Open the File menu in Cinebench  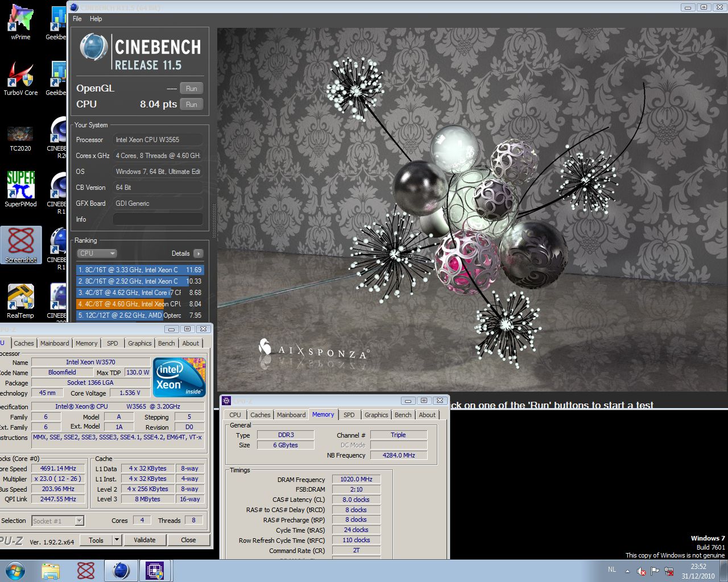[77, 19]
